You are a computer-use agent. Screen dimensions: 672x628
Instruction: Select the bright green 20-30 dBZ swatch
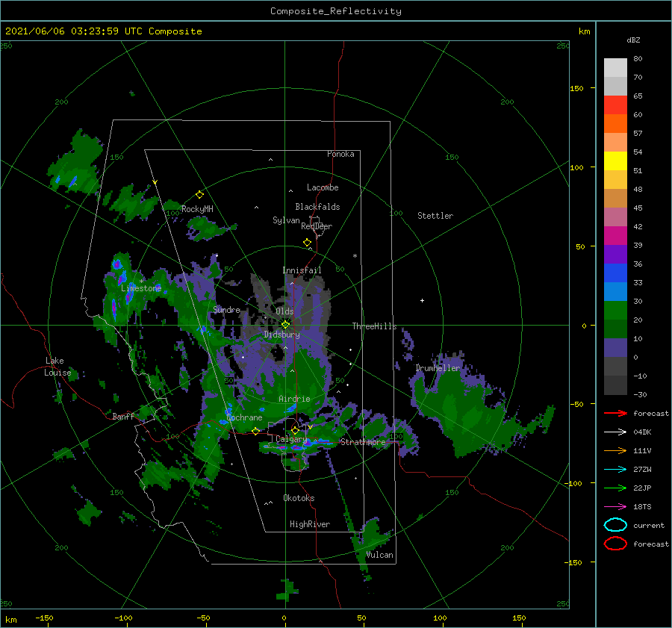pos(615,310)
